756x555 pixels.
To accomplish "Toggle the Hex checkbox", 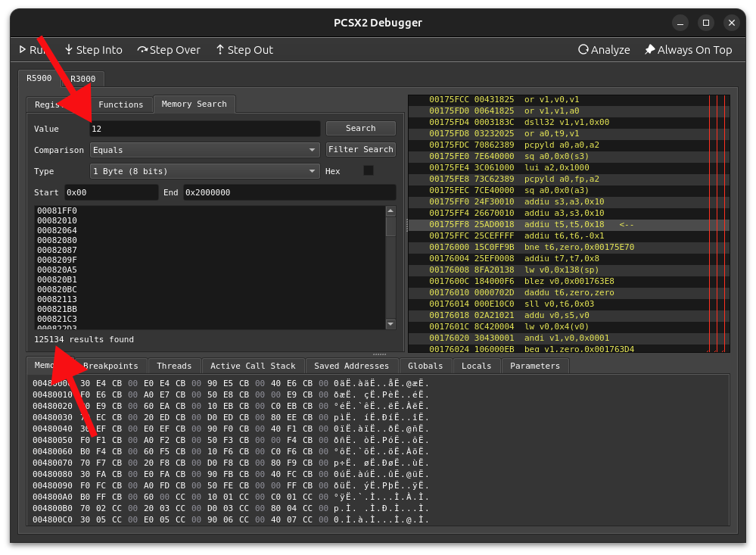I will click(369, 171).
